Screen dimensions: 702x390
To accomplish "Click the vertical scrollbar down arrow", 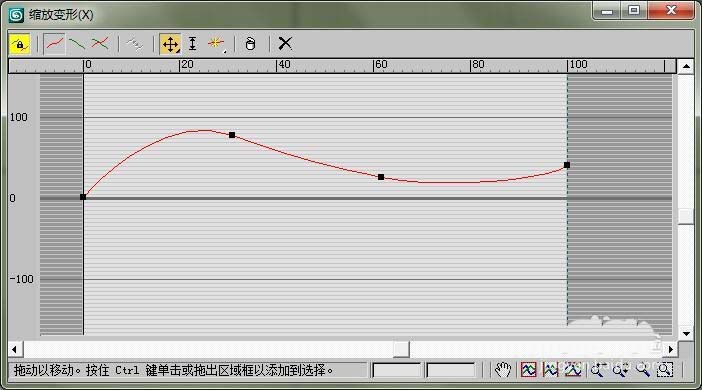I will click(686, 334).
